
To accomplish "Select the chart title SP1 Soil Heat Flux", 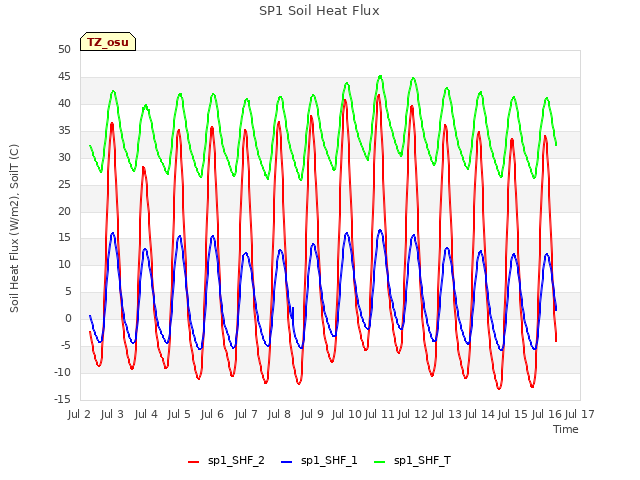I will click(319, 11).
